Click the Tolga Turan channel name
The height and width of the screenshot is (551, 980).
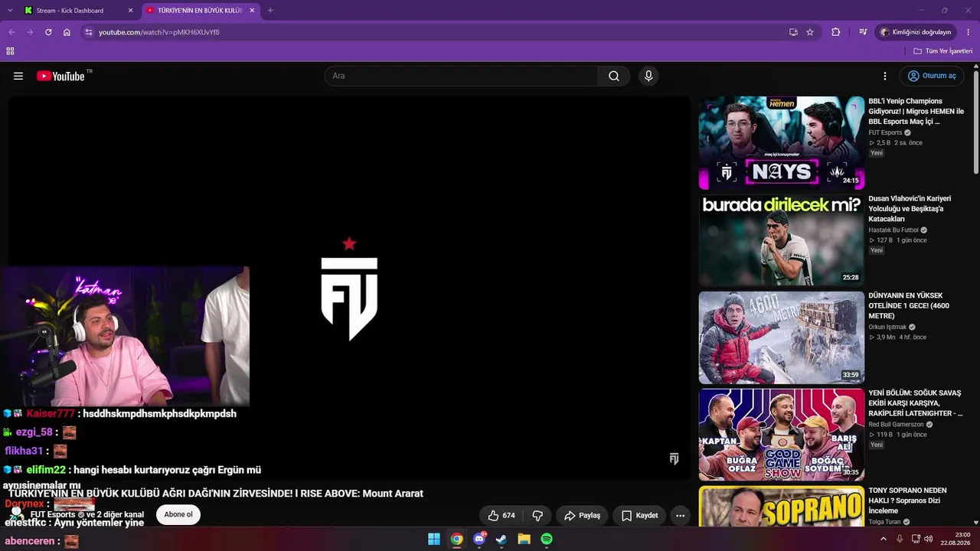tap(884, 521)
